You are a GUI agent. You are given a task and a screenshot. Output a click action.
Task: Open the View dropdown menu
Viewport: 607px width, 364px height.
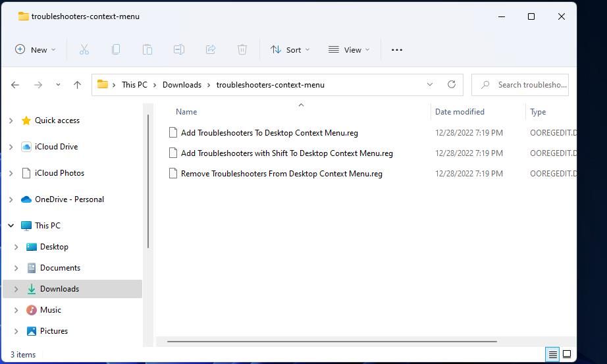pyautogui.click(x=349, y=49)
